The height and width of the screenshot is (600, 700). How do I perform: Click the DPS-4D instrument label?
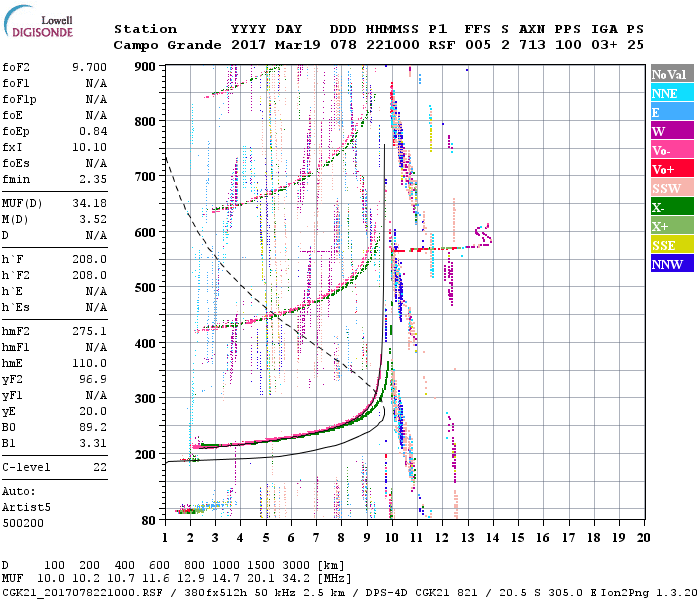pos(387,592)
